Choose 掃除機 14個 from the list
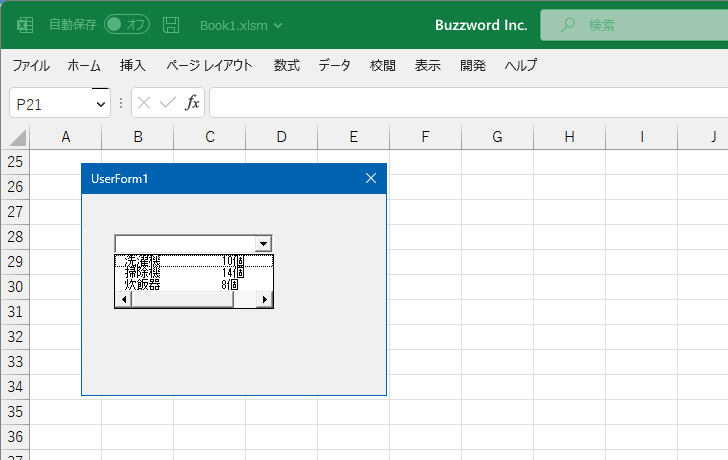Image resolution: width=728 pixels, height=460 pixels. 194,272
